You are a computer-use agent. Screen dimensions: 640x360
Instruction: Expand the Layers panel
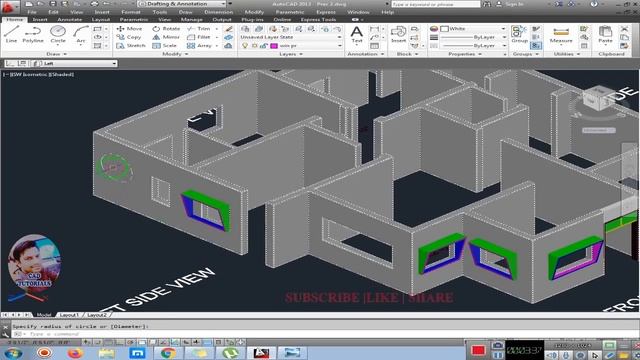pyautogui.click(x=291, y=54)
